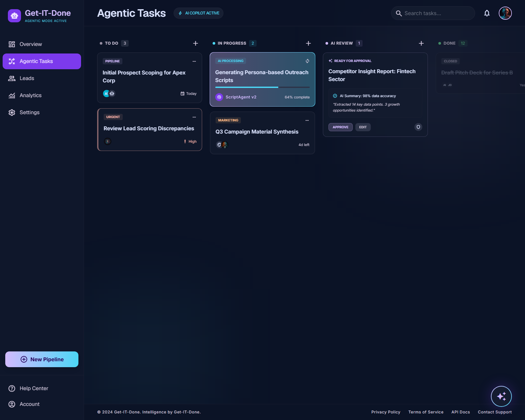Image resolution: width=525 pixels, height=420 pixels.
Task: Click the 4d left due label
Action: pyautogui.click(x=304, y=145)
